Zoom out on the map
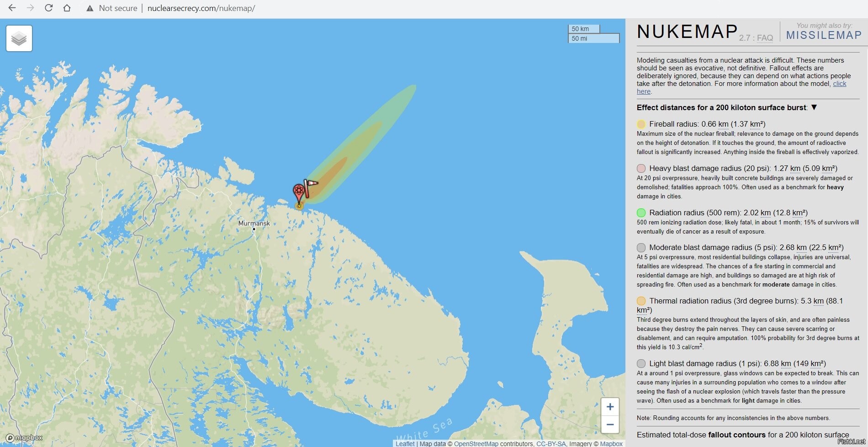 point(610,425)
